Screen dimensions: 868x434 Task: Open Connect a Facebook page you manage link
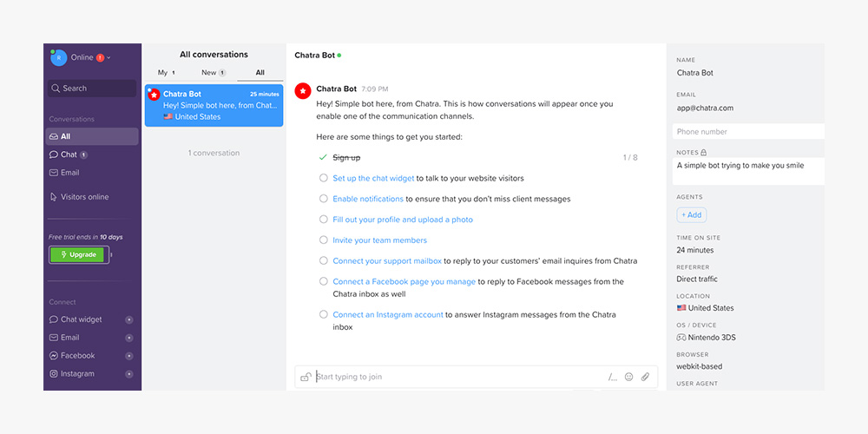point(404,282)
